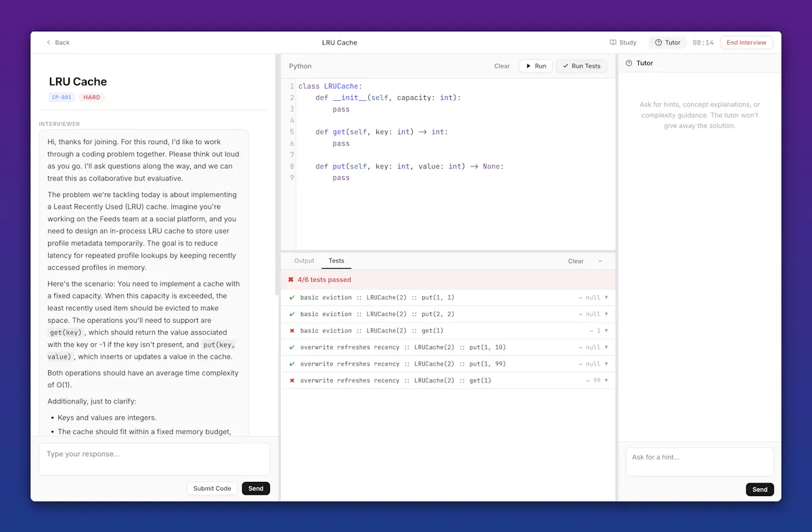812x532 pixels.
Task: Switch to the Output tab
Action: pos(304,261)
